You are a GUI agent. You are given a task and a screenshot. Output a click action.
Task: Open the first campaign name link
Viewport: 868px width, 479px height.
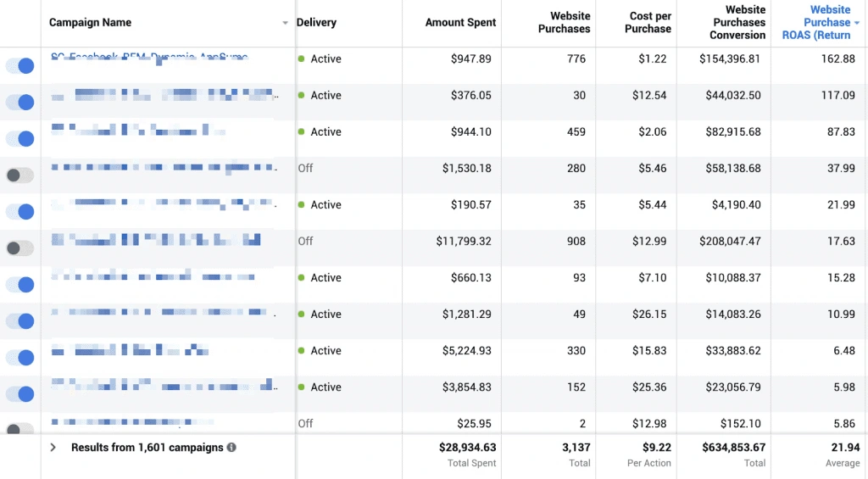148,57
